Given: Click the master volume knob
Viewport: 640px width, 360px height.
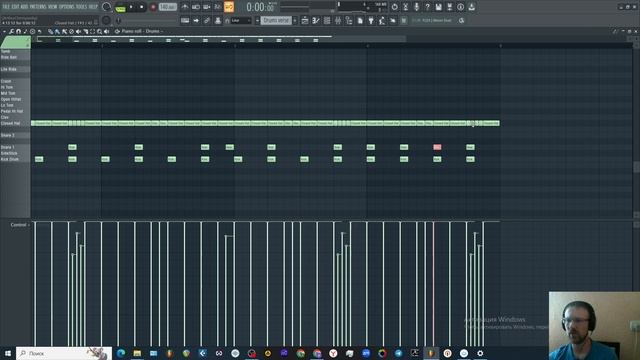Looking at the screenshot, I should tap(106, 7).
